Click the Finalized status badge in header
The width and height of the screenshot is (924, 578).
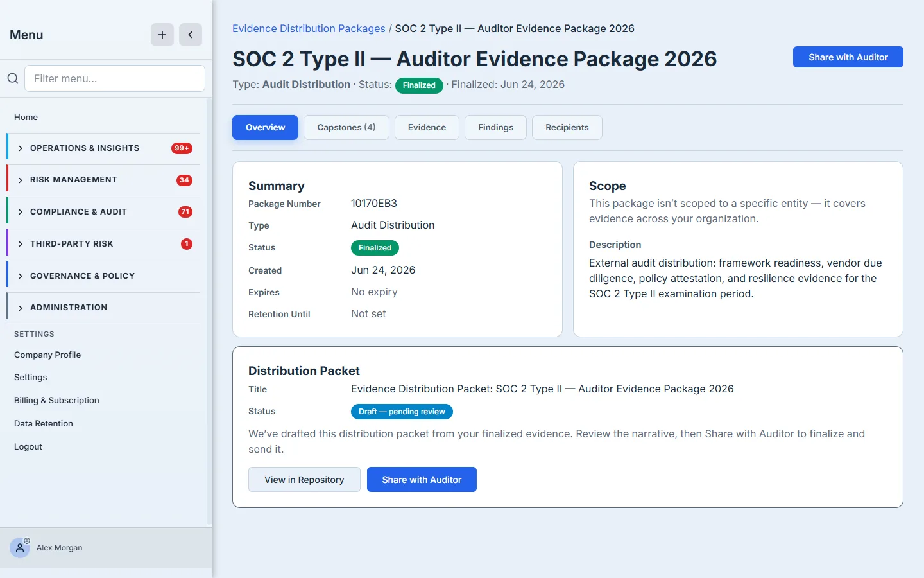pos(419,85)
